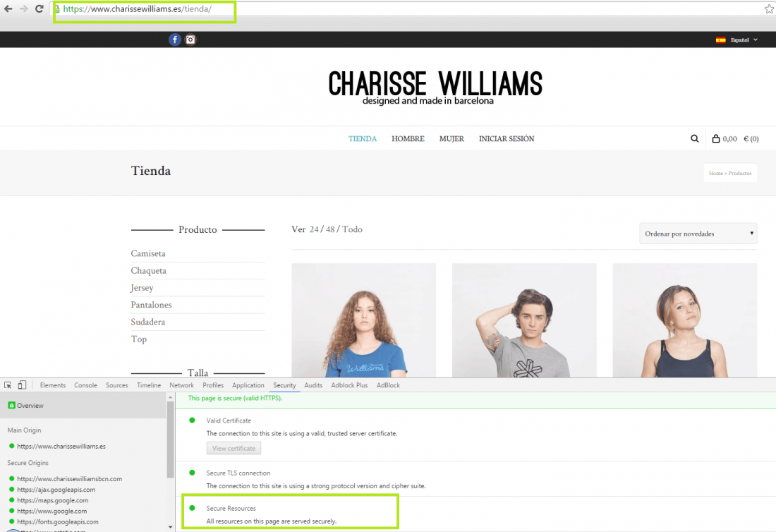Open the blue Williams t-shirt product thumbnail
776x532 pixels.
pos(364,321)
